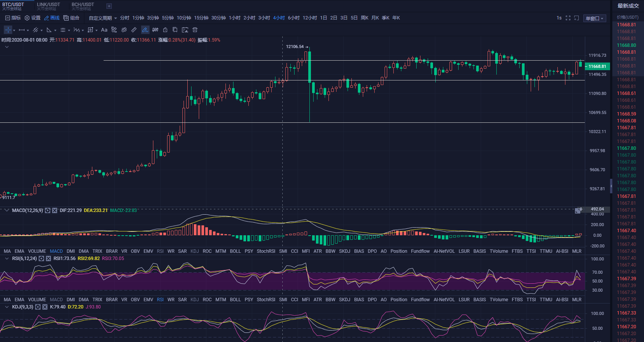Select the horizontal levels lines tool
The width and height of the screenshot is (644, 342).
point(63,30)
